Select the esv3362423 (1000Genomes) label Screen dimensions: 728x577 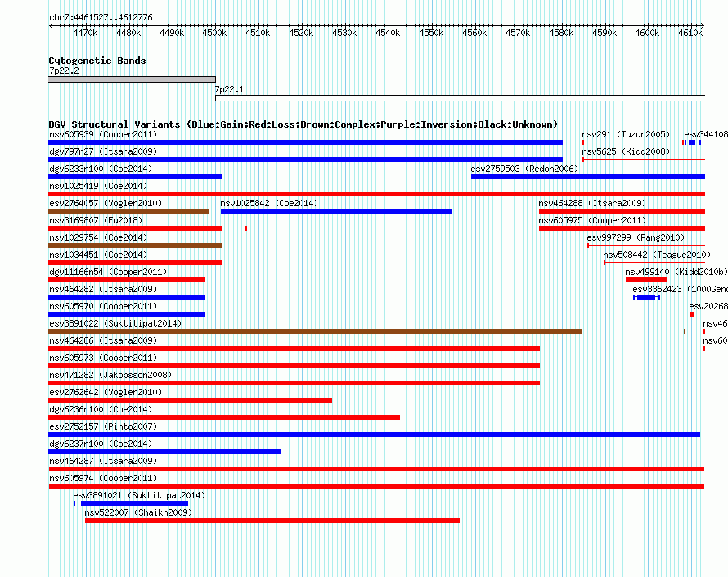click(x=681, y=290)
